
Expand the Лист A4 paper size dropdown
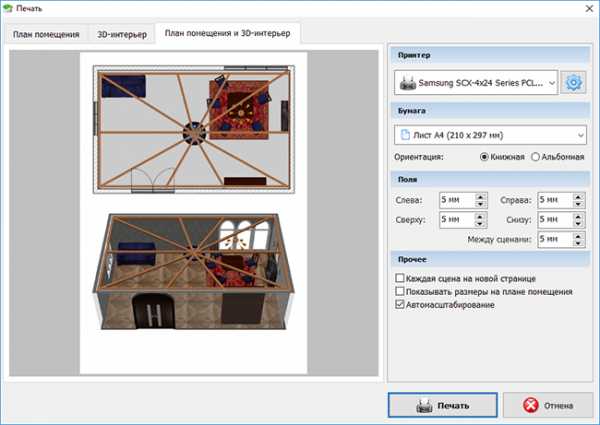coord(581,134)
